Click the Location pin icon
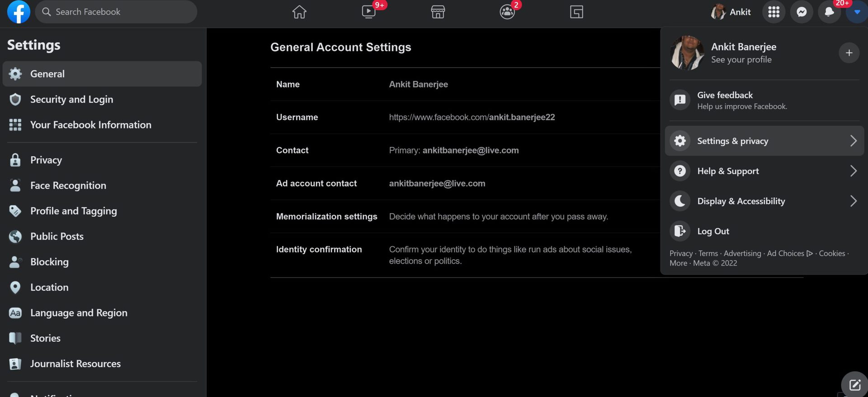868x397 pixels. coord(15,287)
